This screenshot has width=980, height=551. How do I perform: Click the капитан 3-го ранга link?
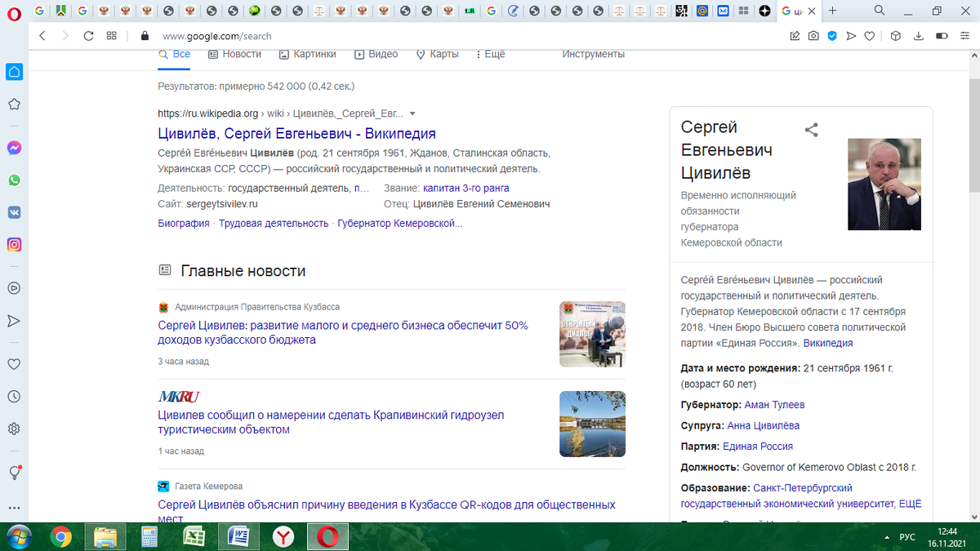pyautogui.click(x=466, y=189)
